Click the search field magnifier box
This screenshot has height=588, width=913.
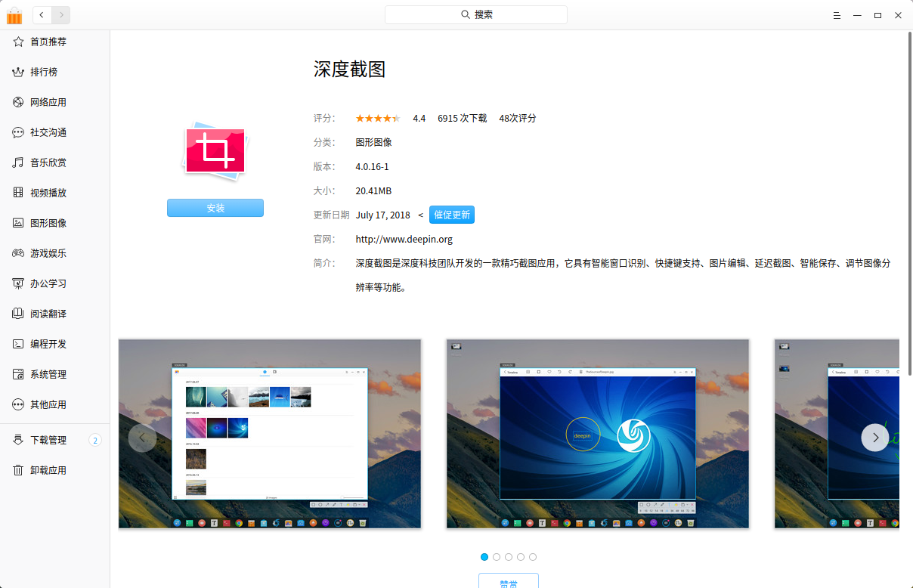tap(476, 14)
